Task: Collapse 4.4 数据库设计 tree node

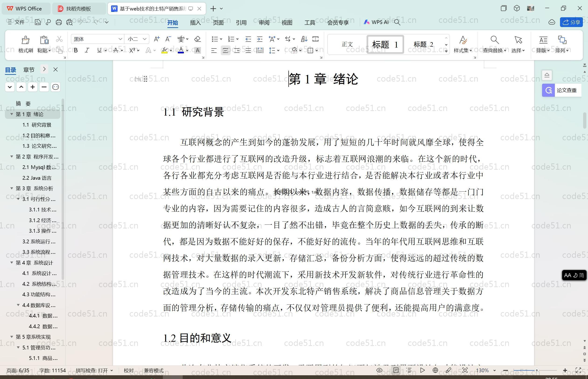Action: pos(18,305)
